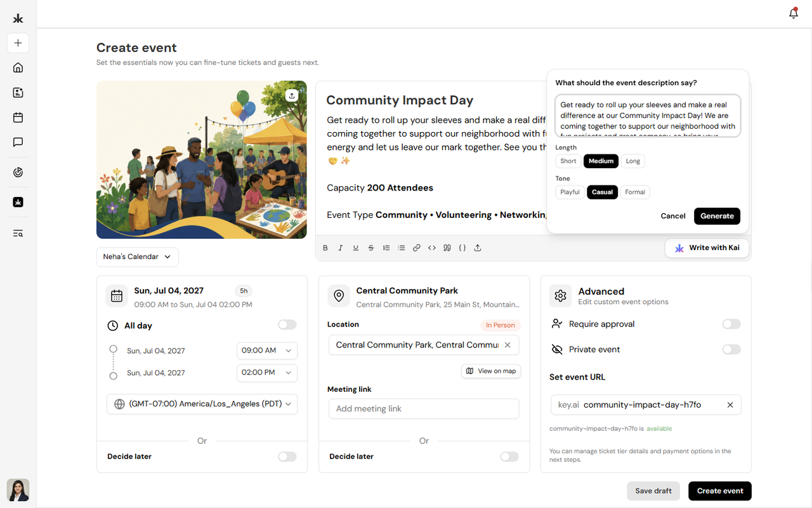Enable Require approval switch

(731, 324)
